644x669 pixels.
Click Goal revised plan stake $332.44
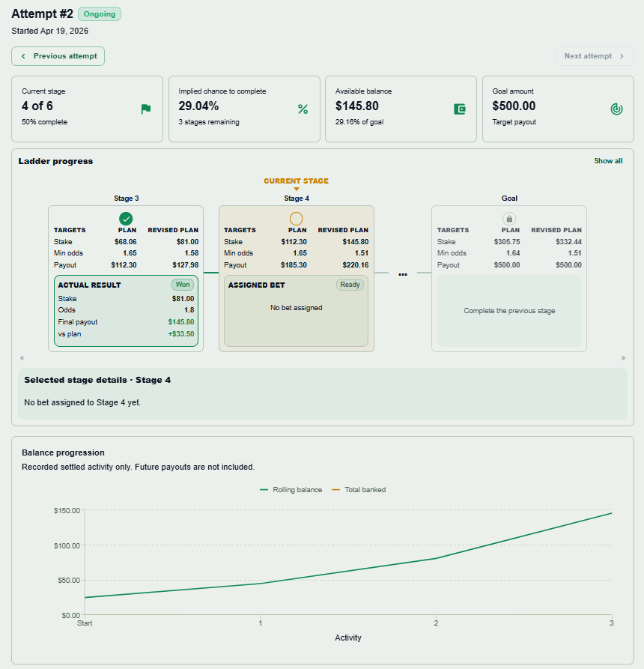tap(568, 242)
